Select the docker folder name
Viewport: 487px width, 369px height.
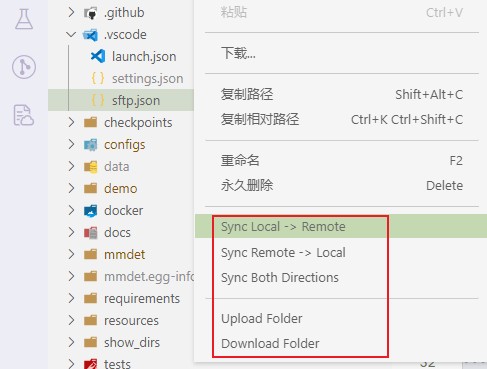tap(123, 211)
